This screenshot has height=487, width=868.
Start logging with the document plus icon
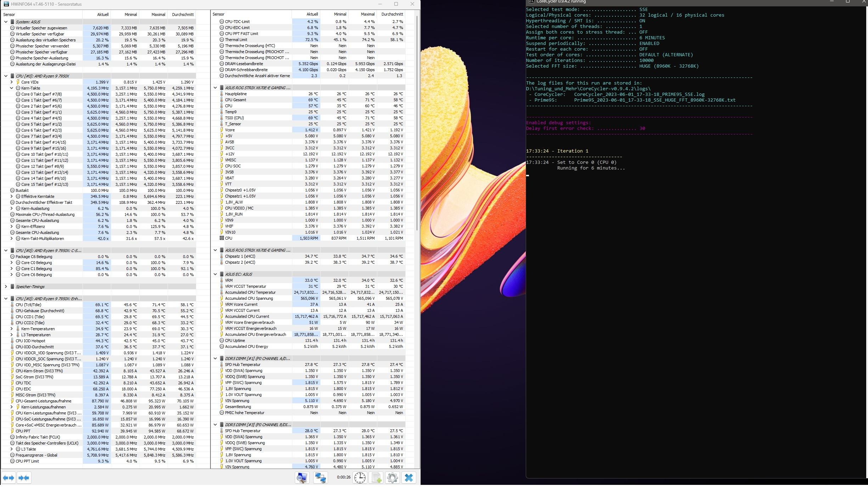tap(376, 478)
